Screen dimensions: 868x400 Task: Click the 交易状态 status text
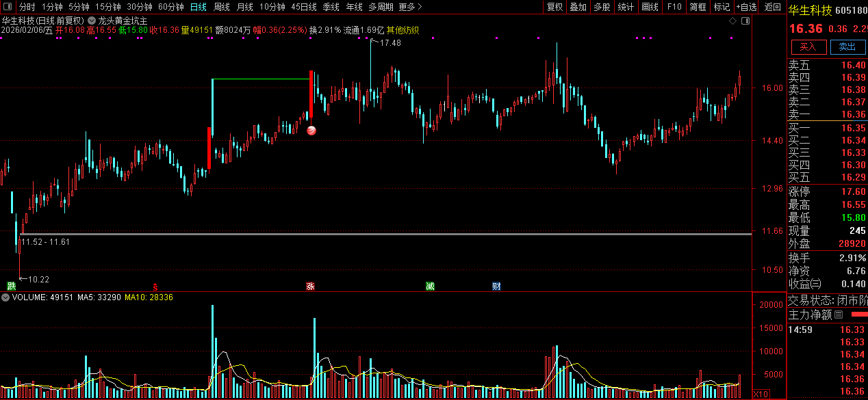click(x=827, y=300)
